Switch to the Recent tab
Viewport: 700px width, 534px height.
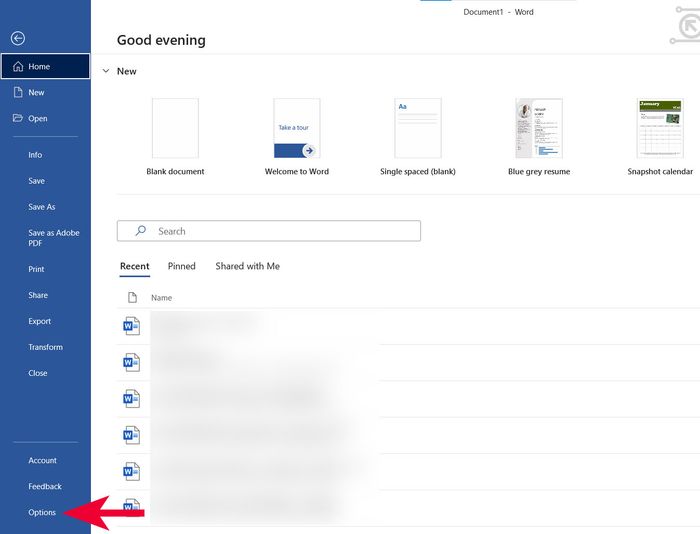click(134, 266)
